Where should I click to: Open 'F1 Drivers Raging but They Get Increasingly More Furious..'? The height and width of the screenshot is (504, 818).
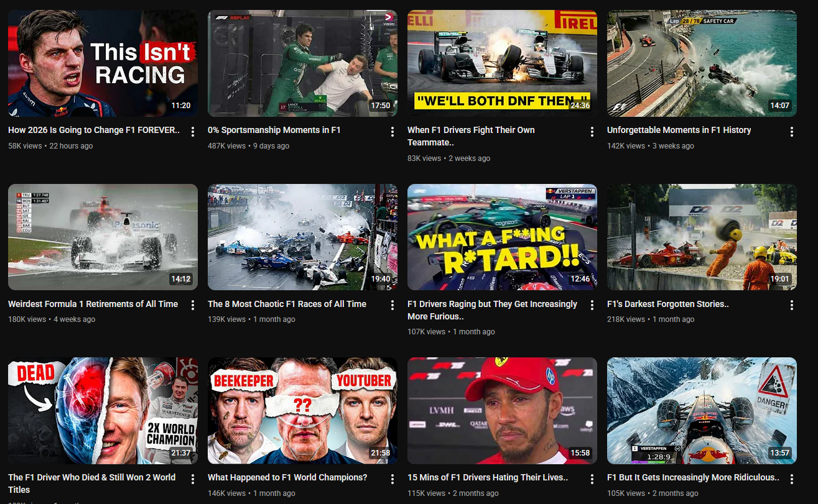[x=492, y=310]
